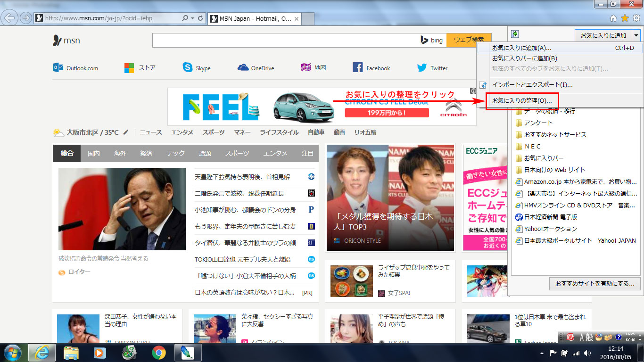Image resolution: width=644 pixels, height=362 pixels.
Task: Open the Tools gear icon
Action: (636, 18)
